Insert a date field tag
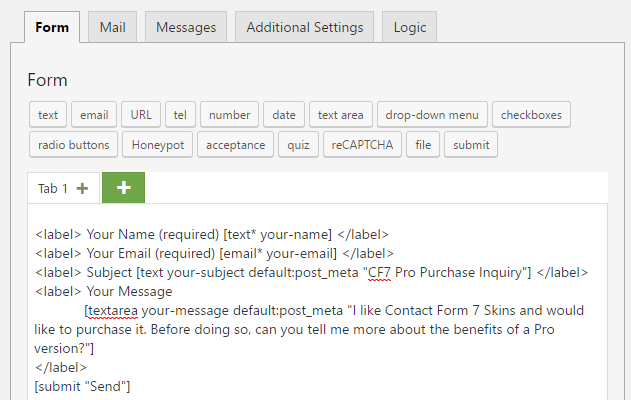Screen dimensions: 631x400 (284, 115)
